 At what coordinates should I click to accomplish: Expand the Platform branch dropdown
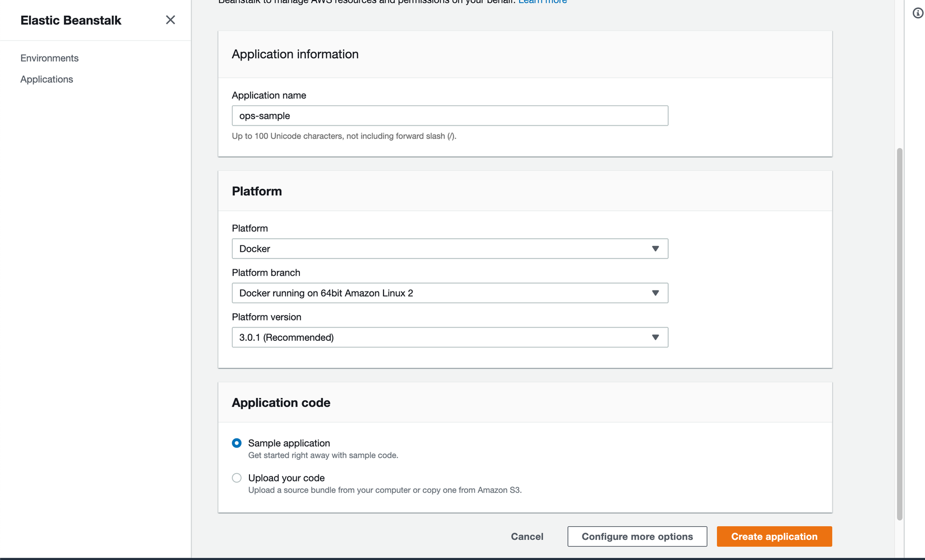(449, 293)
